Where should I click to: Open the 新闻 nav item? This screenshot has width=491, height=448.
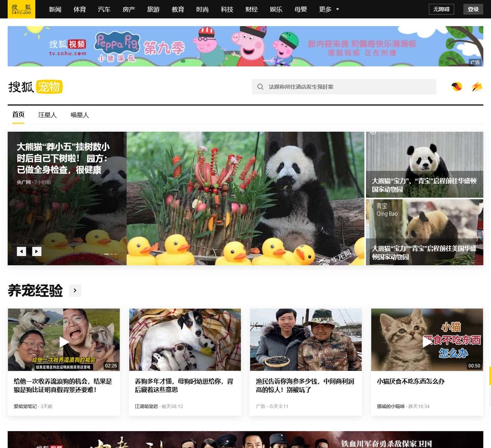[55, 9]
